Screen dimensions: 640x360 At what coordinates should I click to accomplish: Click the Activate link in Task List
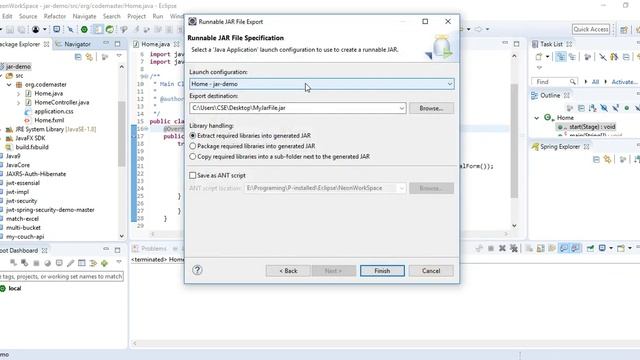click(624, 82)
